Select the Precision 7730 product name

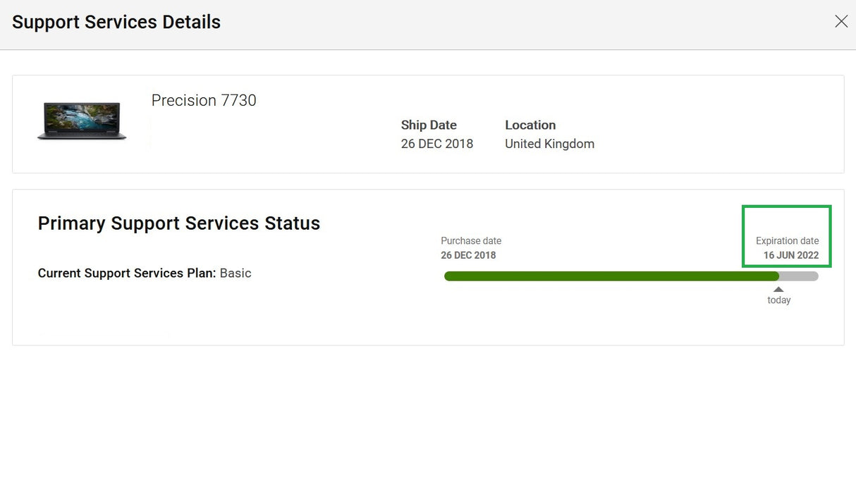click(x=204, y=101)
